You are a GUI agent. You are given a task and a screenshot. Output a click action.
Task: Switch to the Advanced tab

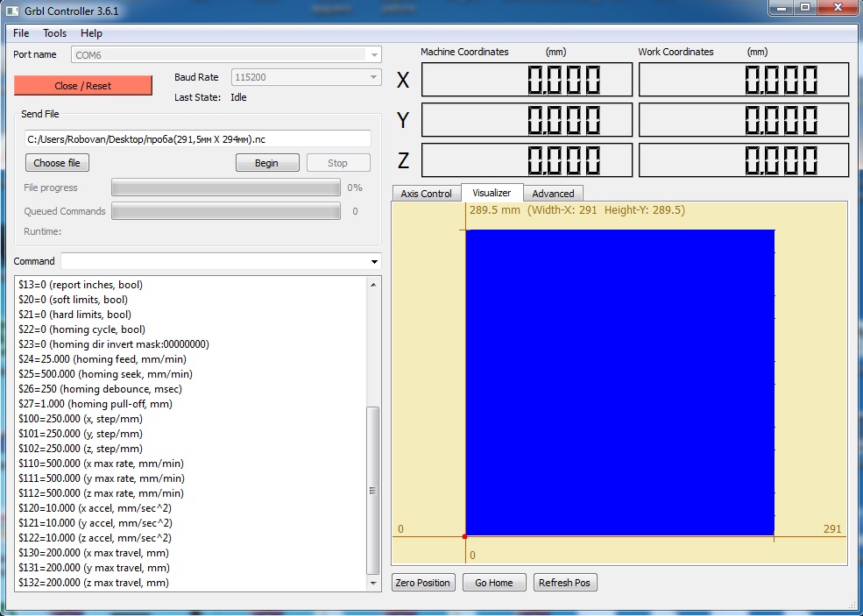(x=553, y=194)
